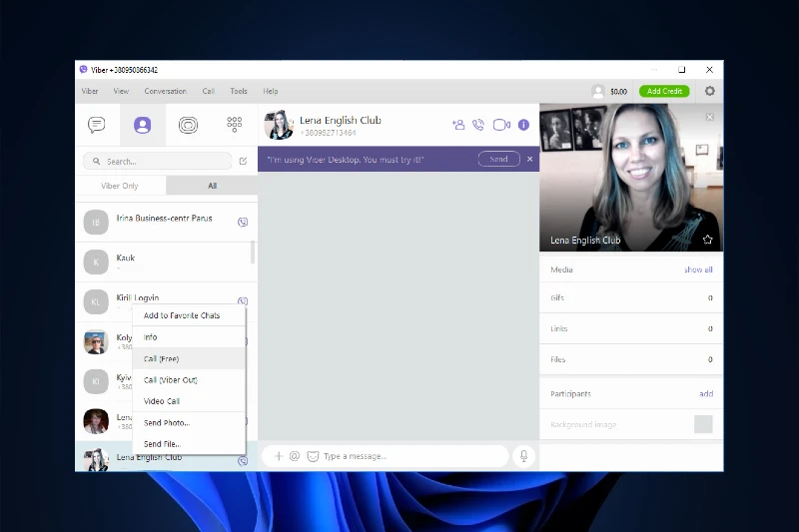Toggle favorite star on Lena English Club
The width and height of the screenshot is (799, 532).
pos(707,240)
